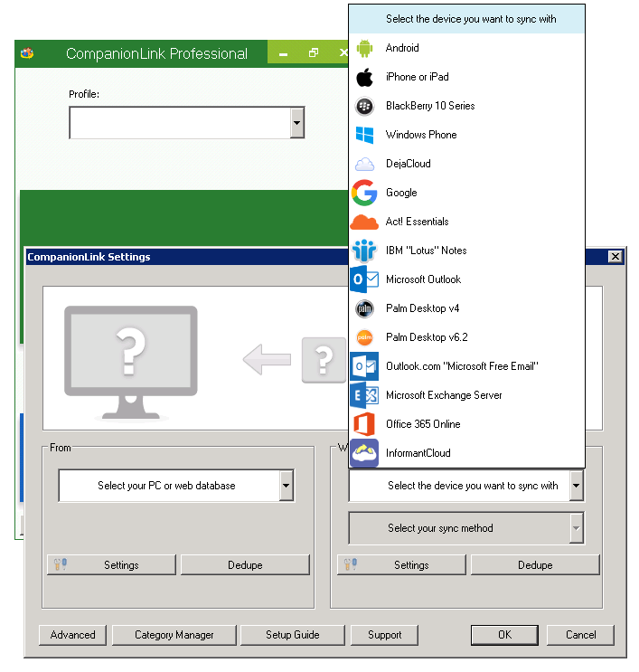
Task: Click the InformantCloud icon
Action: pyautogui.click(x=364, y=453)
